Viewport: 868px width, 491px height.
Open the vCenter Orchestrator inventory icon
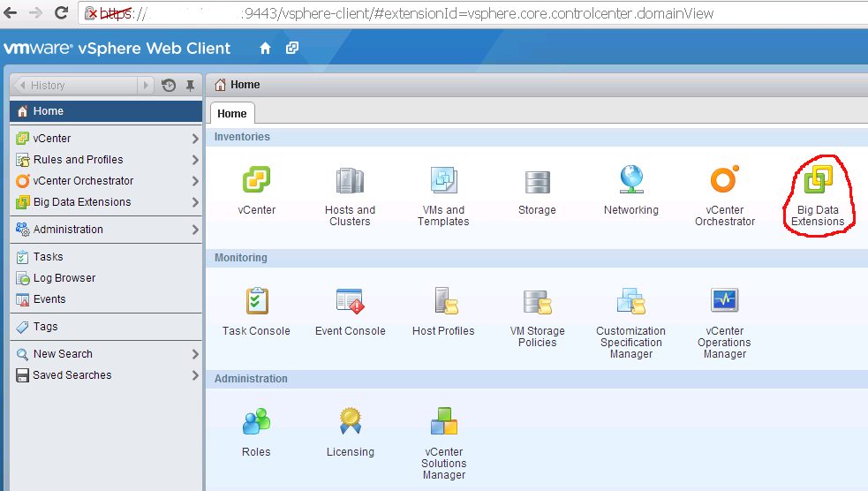pos(724,181)
